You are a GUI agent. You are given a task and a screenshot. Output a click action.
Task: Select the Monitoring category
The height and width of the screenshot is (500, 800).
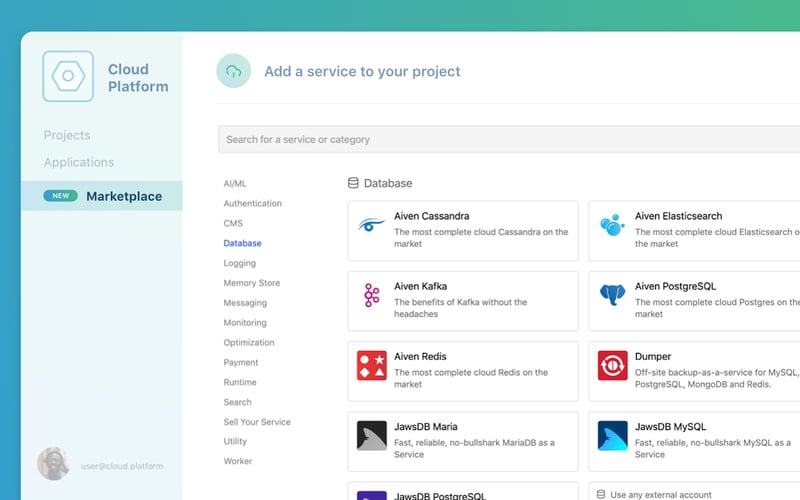click(245, 323)
